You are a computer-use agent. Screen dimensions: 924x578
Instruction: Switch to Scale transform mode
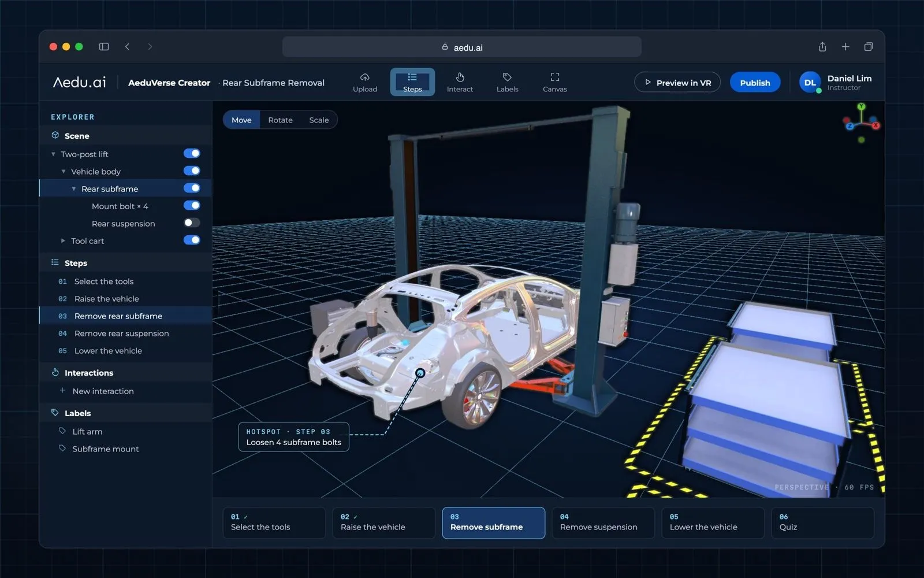(x=319, y=120)
